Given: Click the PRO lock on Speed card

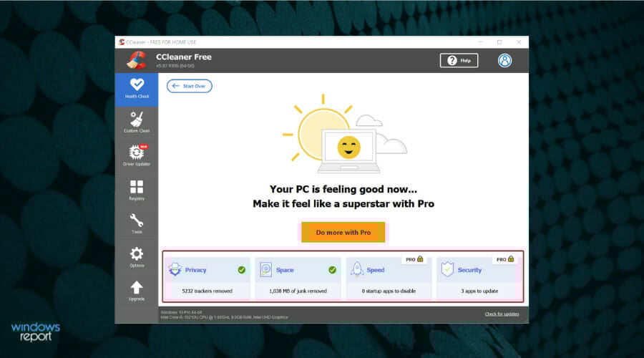Looking at the screenshot, I should [x=414, y=259].
